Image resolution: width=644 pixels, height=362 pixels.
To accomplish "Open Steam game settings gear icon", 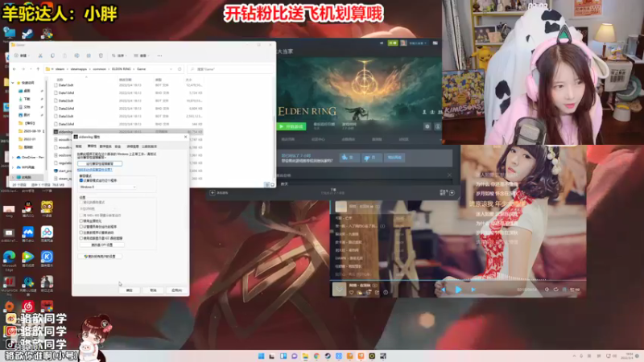I will [427, 126].
